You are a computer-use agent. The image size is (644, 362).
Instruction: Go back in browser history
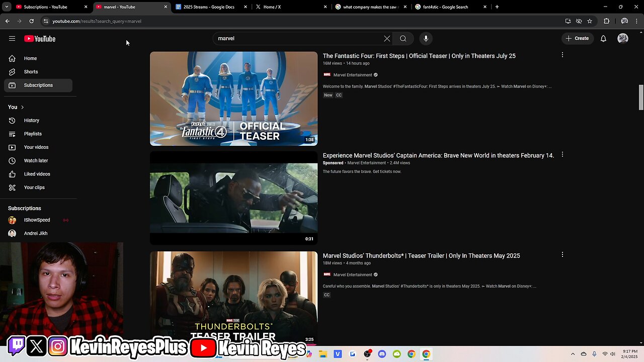(x=8, y=21)
